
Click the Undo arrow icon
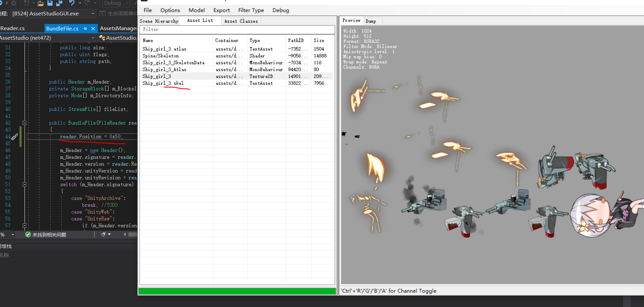72,3
